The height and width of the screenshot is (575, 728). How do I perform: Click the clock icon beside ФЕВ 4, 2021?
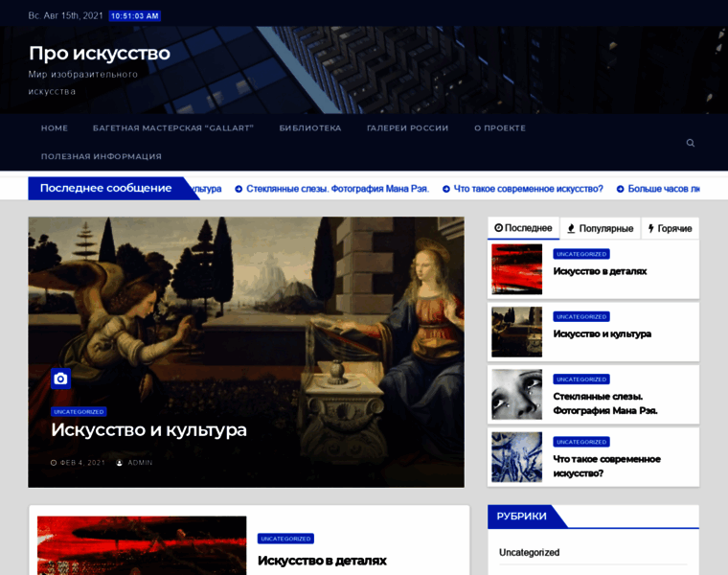(54, 463)
